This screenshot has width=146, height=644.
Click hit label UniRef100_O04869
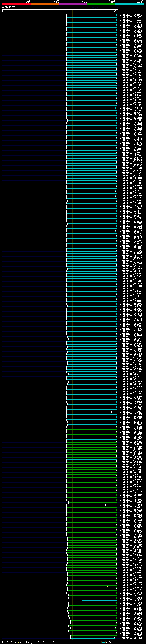[x=131, y=555]
